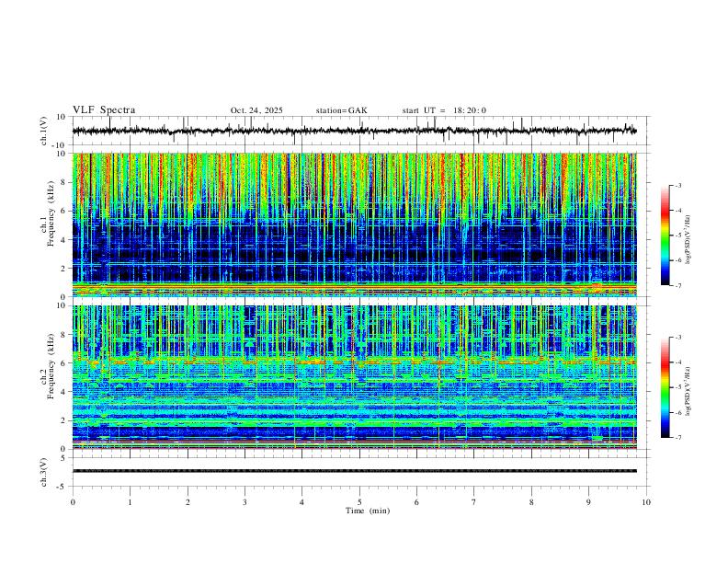Viewport: 728px width, 563px height.
Task: Click the 'Time (min)' axis label
Action: (x=368, y=511)
